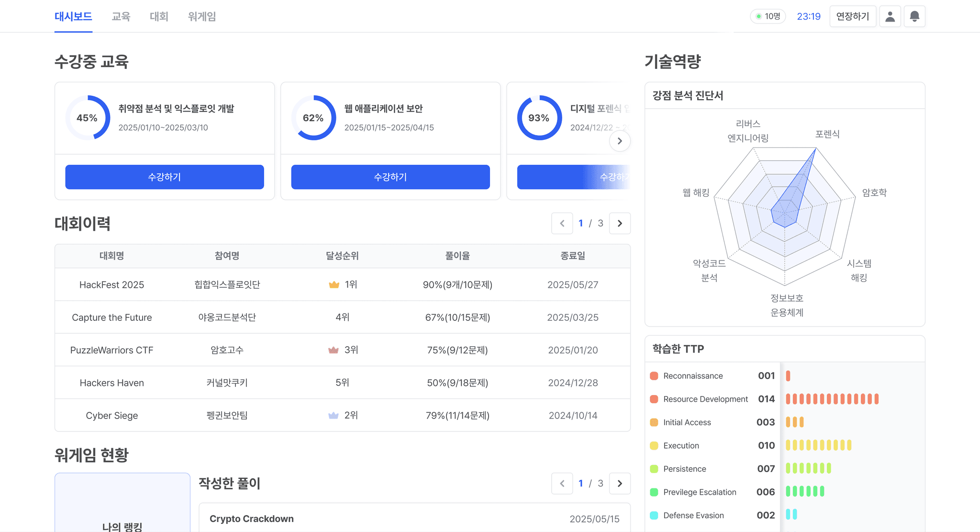This screenshot has width=980, height=532.
Task: Click the 포렌식 radar axis label
Action: click(827, 134)
